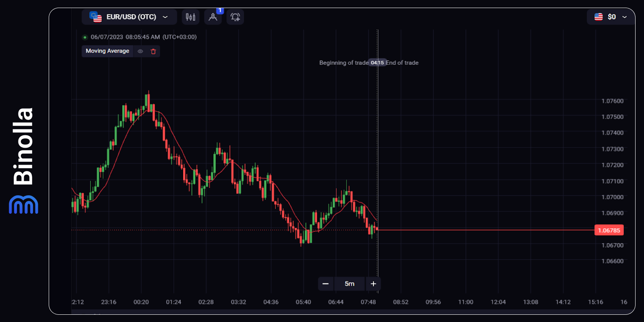The width and height of the screenshot is (644, 322).
Task: Zoom in the chart with plus button
Action: [x=373, y=284]
